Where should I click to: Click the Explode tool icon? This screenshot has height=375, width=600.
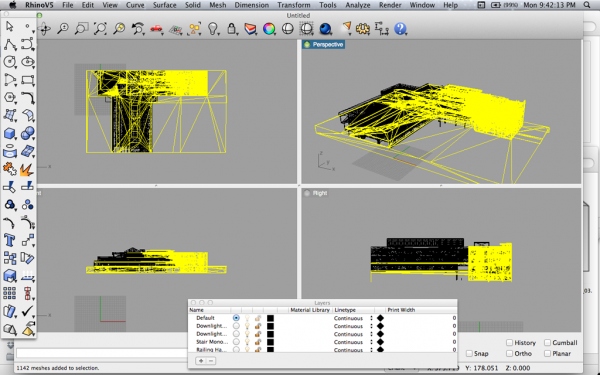coord(27,169)
